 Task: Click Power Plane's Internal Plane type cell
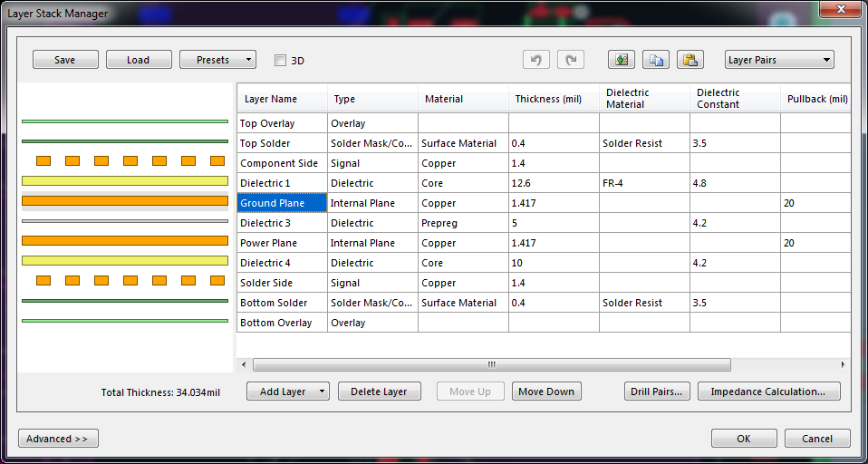372,243
